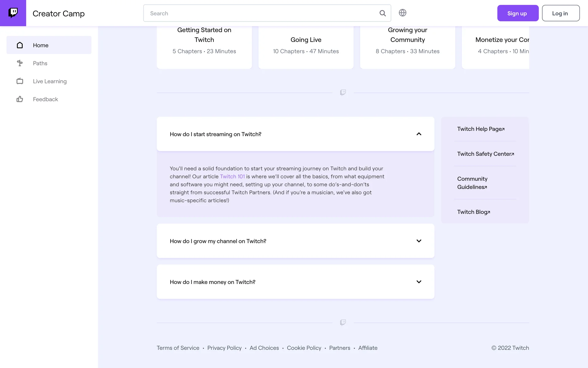
Task: Click the Feedback thumbs-up icon
Action: [x=20, y=99]
